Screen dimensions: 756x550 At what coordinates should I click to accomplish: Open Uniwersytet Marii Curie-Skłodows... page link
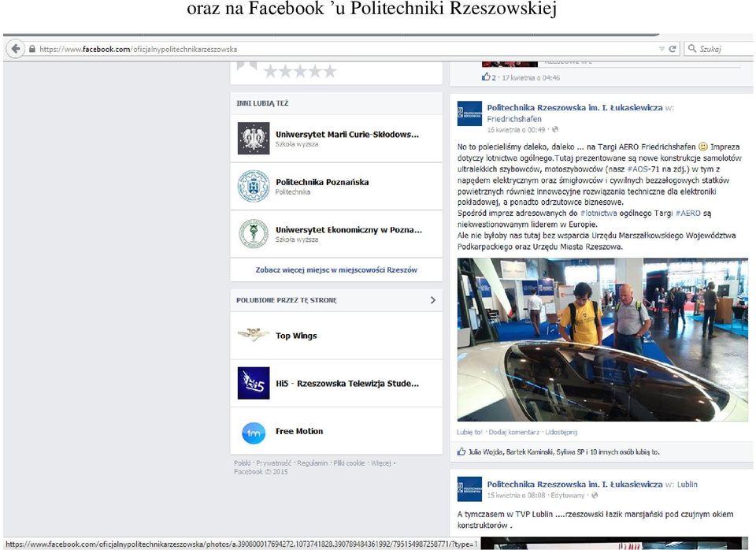point(347,135)
